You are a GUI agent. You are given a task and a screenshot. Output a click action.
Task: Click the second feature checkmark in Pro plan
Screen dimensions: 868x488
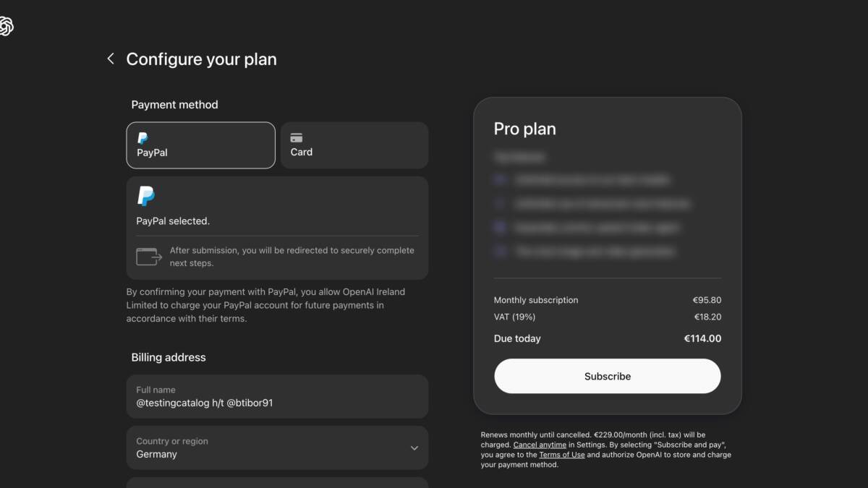[500, 203]
